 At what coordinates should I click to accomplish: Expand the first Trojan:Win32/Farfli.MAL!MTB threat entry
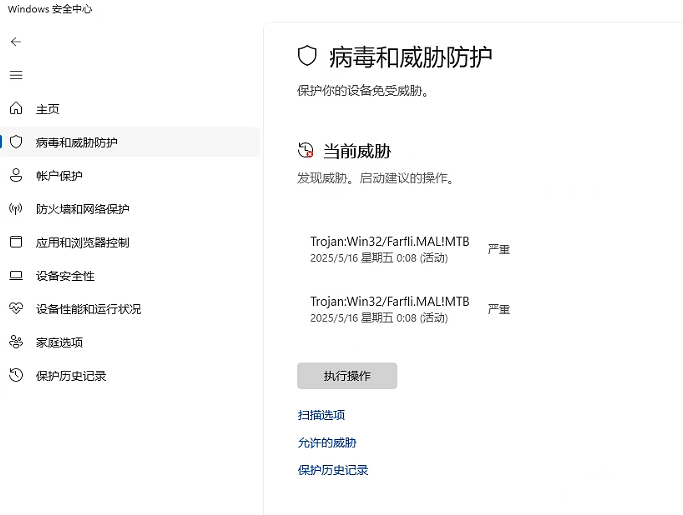(389, 249)
